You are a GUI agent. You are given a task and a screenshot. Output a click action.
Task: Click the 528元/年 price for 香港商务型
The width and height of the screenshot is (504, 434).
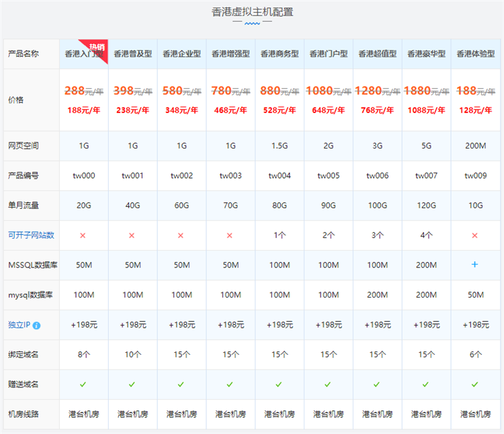[279, 110]
